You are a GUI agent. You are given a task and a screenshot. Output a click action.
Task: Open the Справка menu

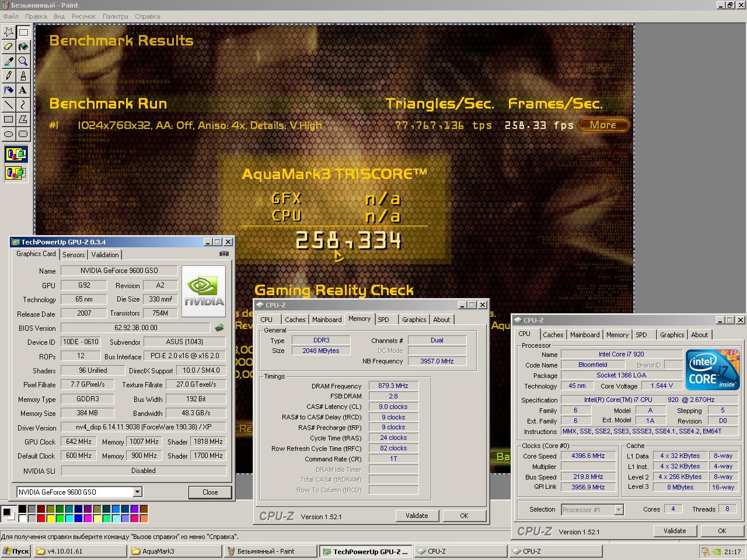click(x=148, y=16)
